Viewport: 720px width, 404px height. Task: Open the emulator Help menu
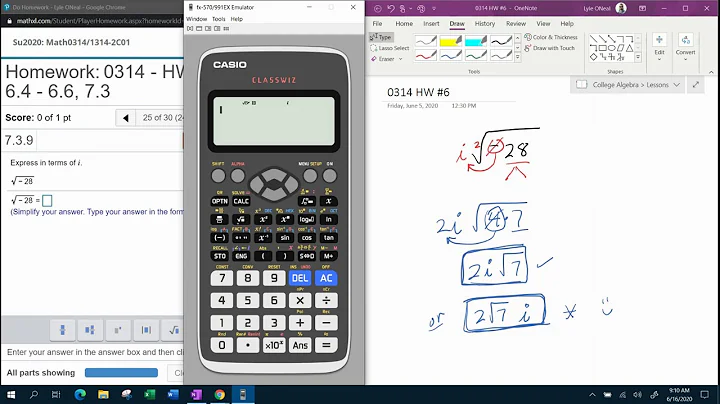click(x=236, y=19)
